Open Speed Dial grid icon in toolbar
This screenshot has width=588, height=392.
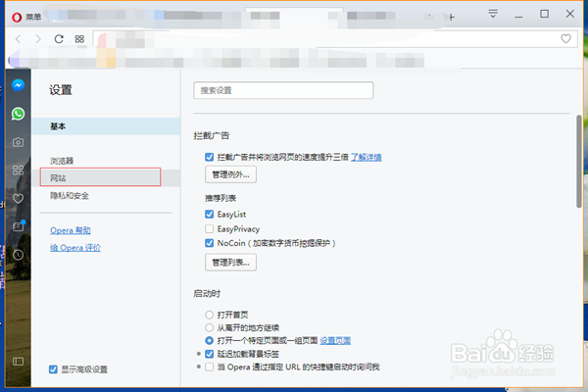point(79,39)
